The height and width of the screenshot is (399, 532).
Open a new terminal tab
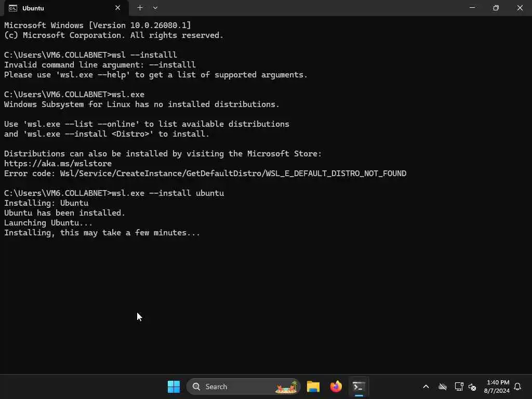(x=140, y=7)
